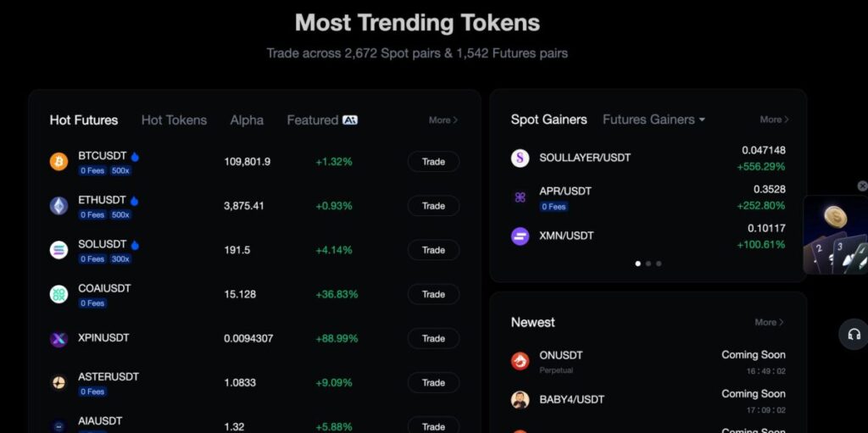Click the Bitcoin coin icon
This screenshot has height=433, width=868.
click(58, 162)
